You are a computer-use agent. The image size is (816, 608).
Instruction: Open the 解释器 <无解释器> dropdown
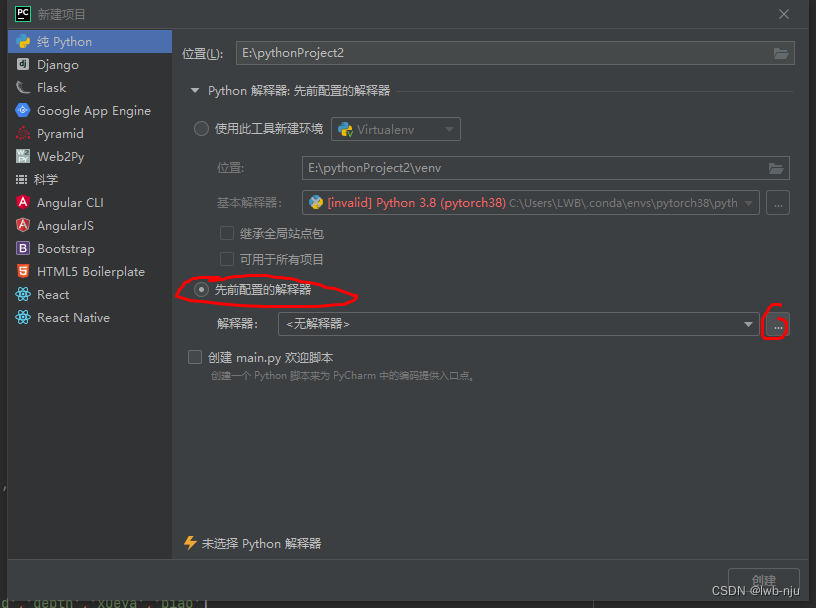coord(519,324)
